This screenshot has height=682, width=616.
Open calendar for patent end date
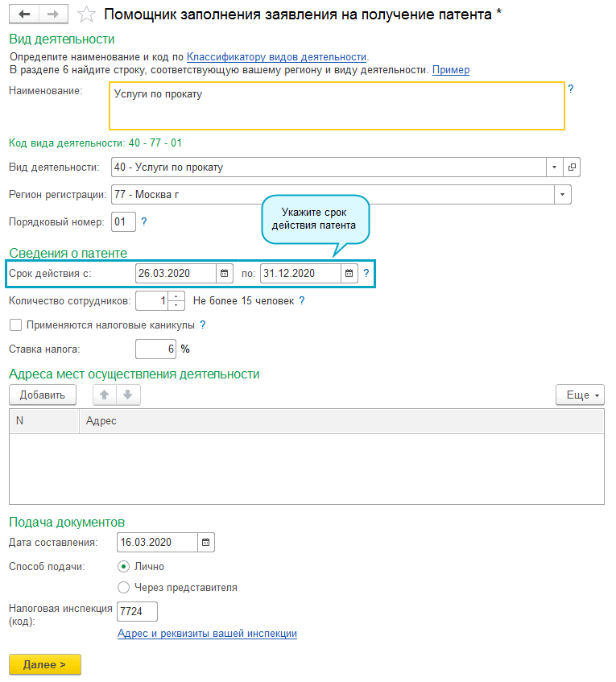tap(349, 274)
